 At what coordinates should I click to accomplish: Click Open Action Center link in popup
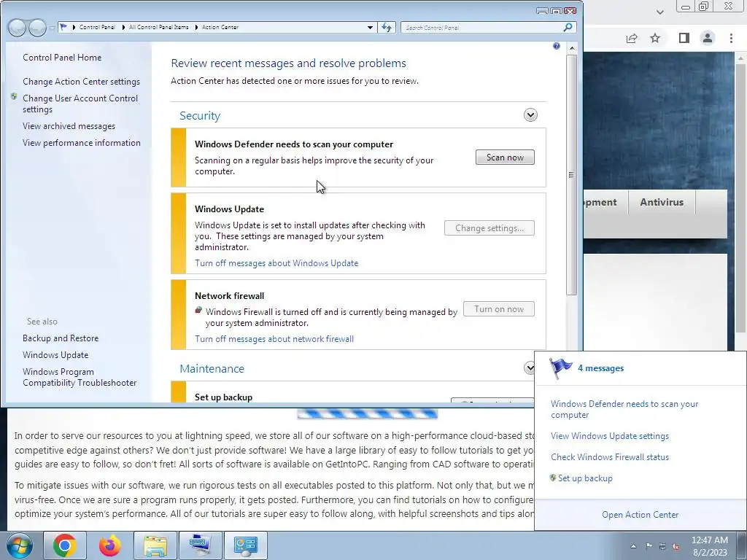[640, 515]
